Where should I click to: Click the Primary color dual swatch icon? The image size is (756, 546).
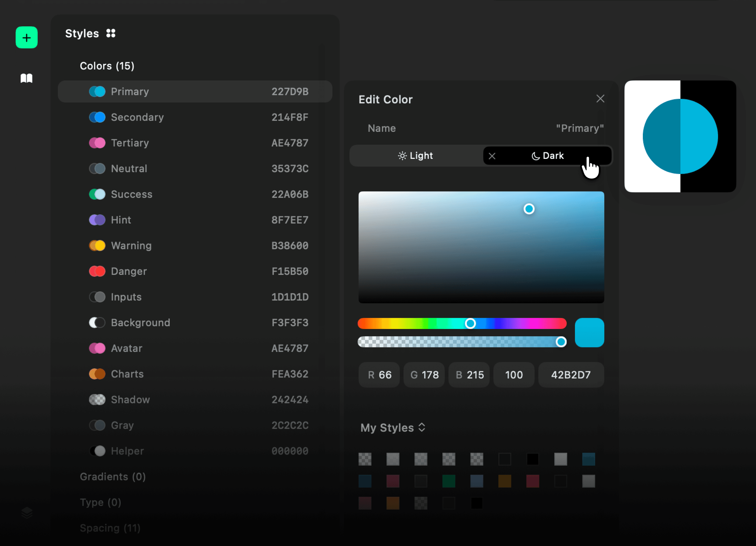97,91
